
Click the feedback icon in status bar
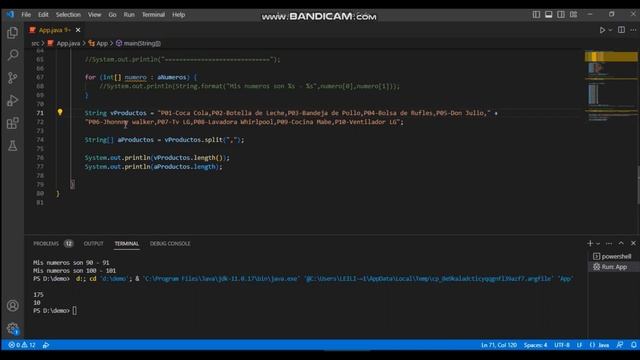[x=620, y=345]
